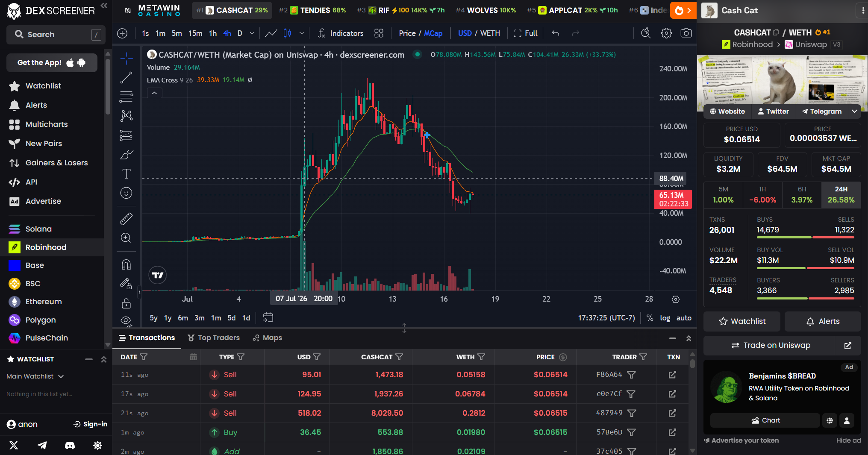The width and height of the screenshot is (868, 455).
Task: Expand the watchlist panel upward
Action: point(104,359)
